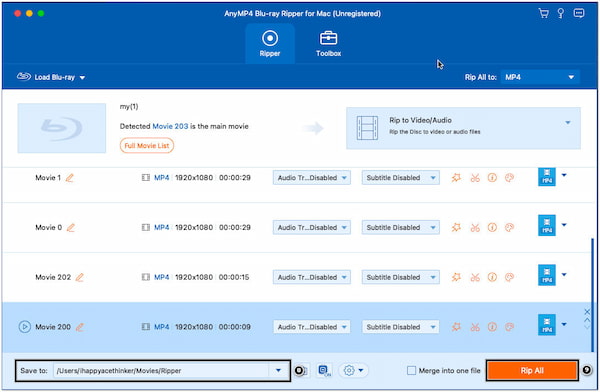Open the feedback message icon in title bar
This screenshot has height=392, width=600.
[579, 13]
